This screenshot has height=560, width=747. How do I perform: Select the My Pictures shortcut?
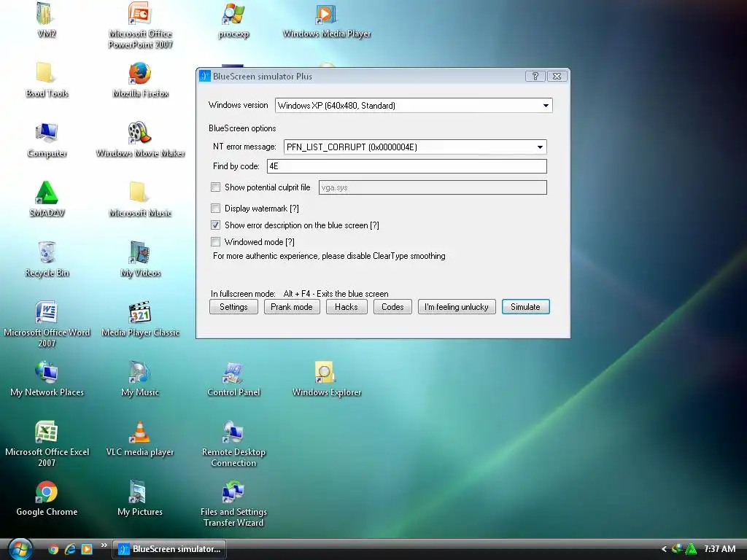click(x=140, y=498)
